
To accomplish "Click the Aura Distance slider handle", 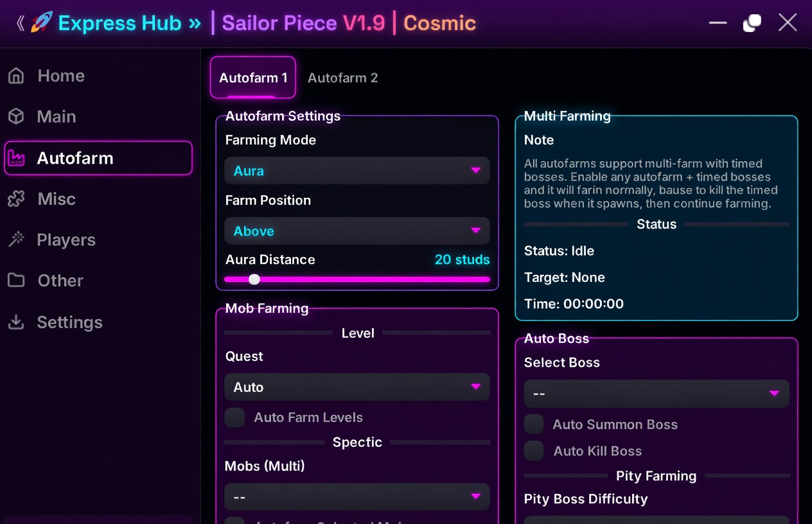I will tap(254, 279).
